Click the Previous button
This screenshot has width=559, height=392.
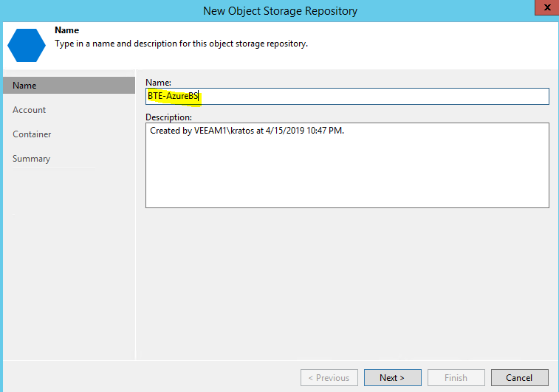pos(329,378)
